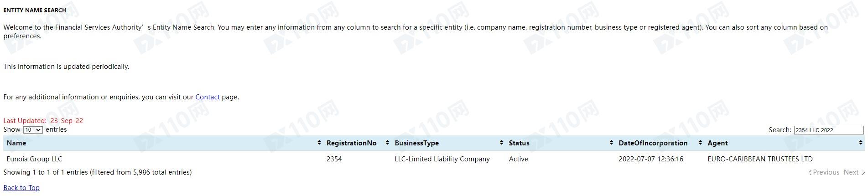The image size is (868, 196).
Task: Click the registration number 2354 cell
Action: point(334,159)
